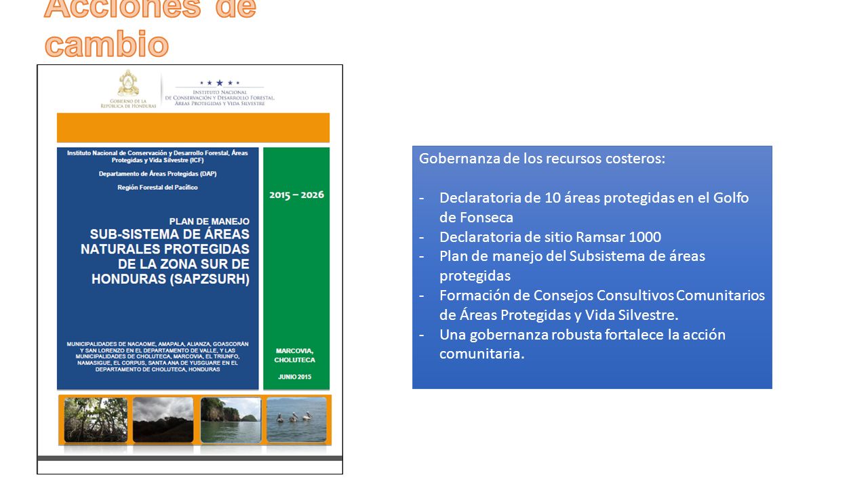Click the Honduras government coat of arms logo
Image resolution: width=868 pixels, height=488 pixels.
pyautogui.click(x=128, y=89)
